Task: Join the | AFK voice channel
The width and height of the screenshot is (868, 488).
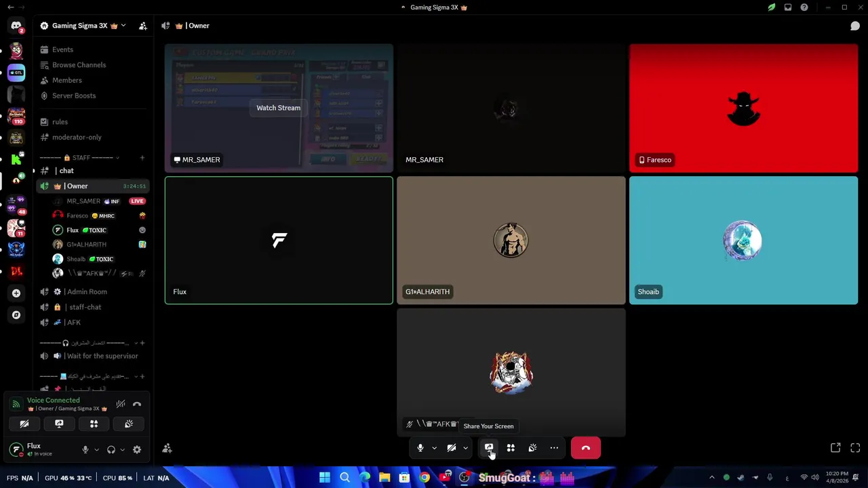Action: pos(92,323)
